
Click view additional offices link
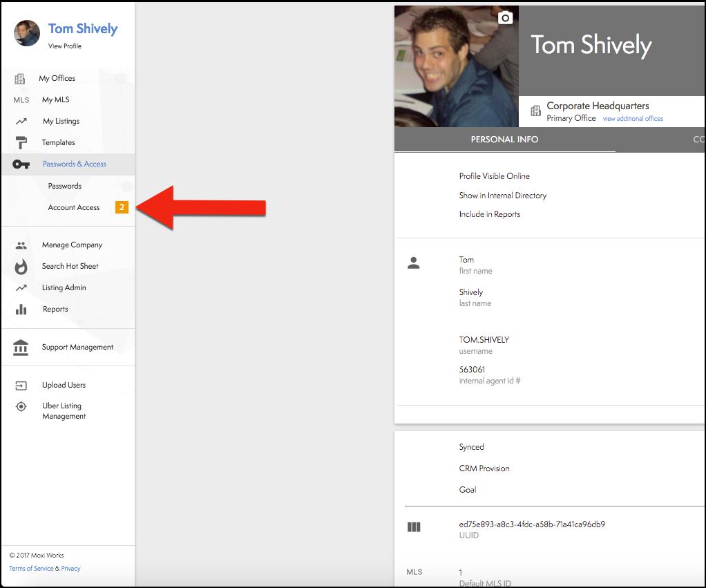(633, 119)
